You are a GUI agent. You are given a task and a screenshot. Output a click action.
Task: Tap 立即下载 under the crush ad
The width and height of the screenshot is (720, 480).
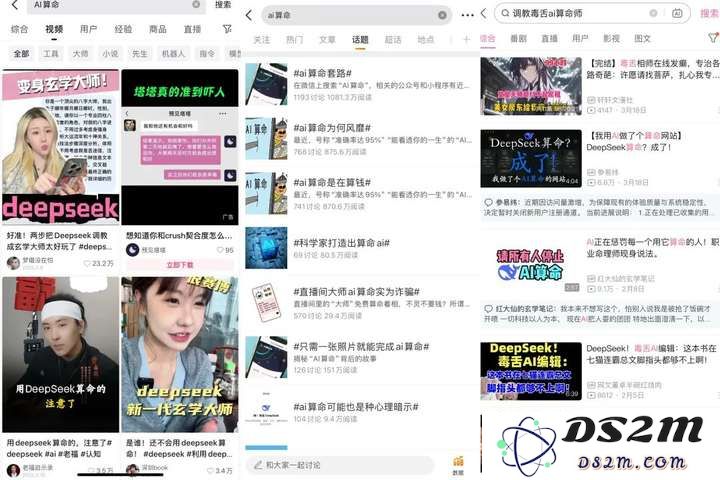point(180,265)
